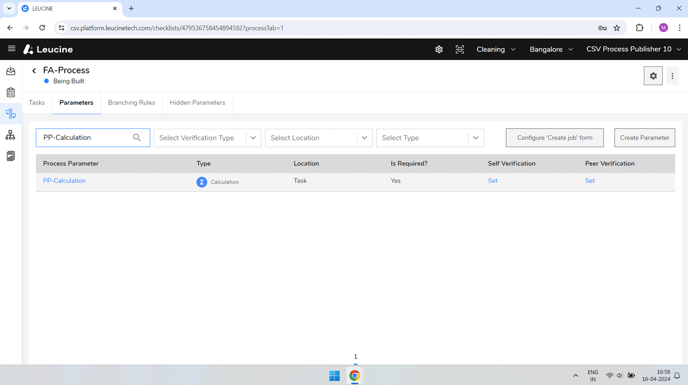
Task: Navigate back in the browser
Action: [10, 28]
